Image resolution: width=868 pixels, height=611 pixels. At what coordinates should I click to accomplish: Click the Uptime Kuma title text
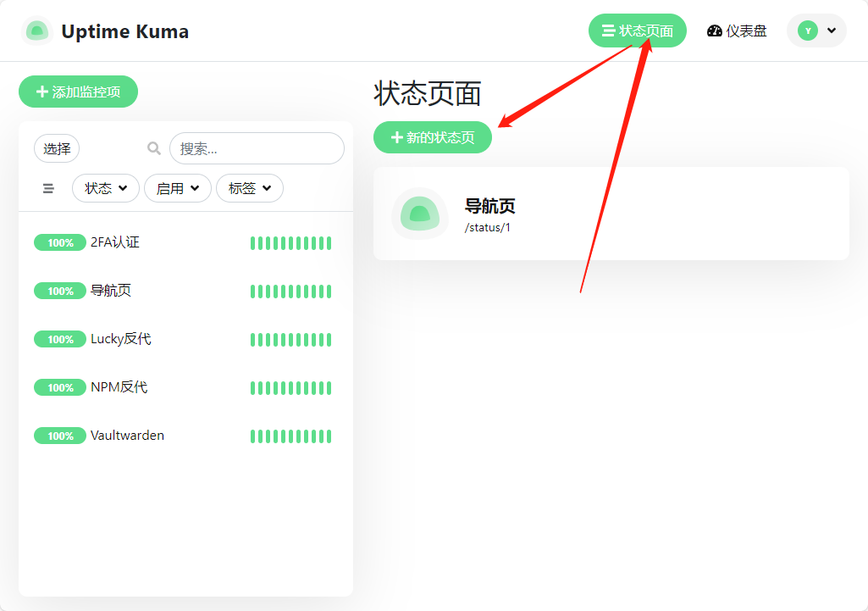(125, 31)
